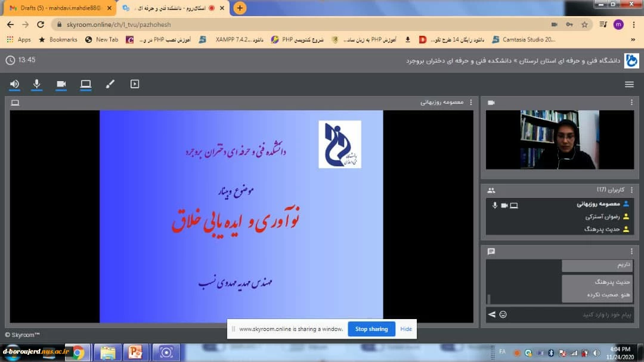Select user رضوان آسترکی in users list
Screen dimensions: 644x362
click(560, 216)
